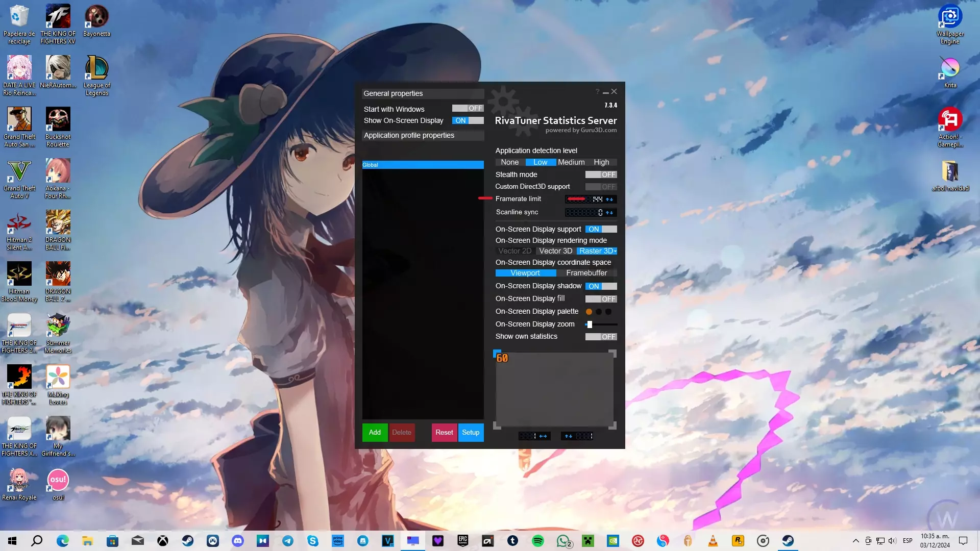980x551 pixels.
Task: Click the help question mark icon
Action: tap(597, 92)
